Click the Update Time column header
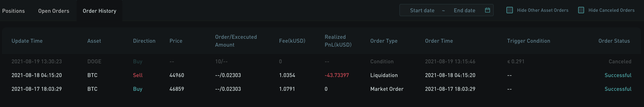This screenshot has width=644, height=107. click(27, 41)
